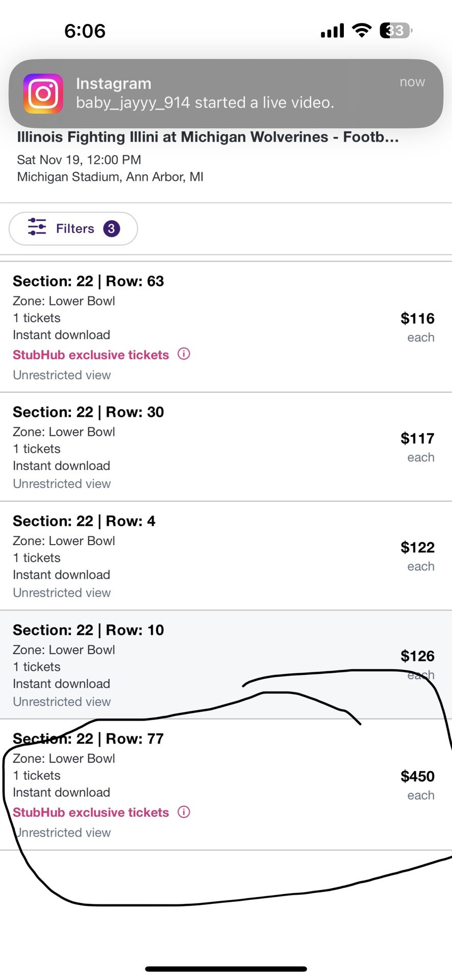Tap the filter count badge showing 3
Viewport: 452px width, 980px height.
[112, 228]
